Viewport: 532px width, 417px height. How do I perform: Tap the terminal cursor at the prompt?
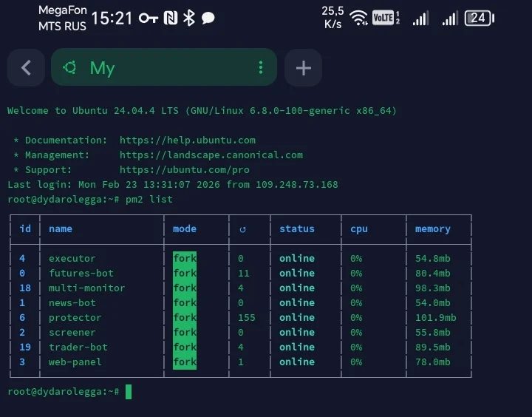coord(129,392)
